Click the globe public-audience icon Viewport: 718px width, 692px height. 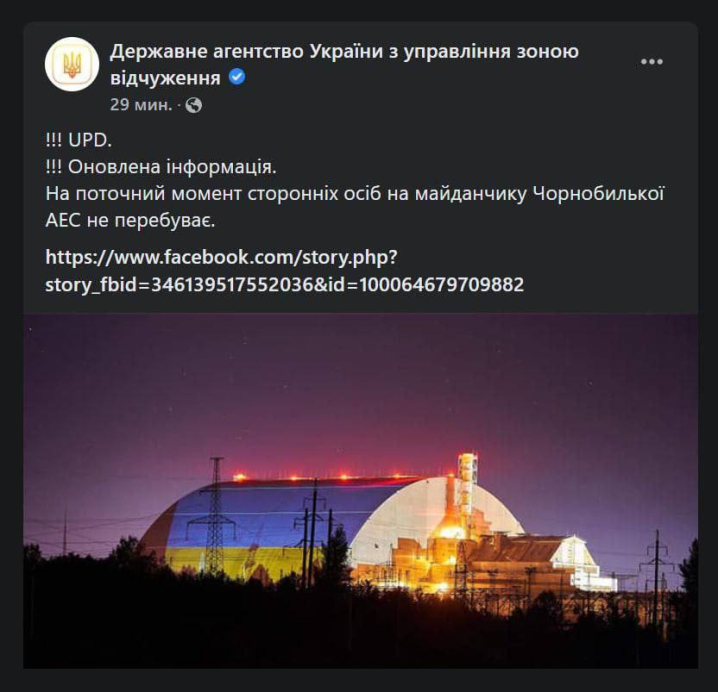[x=194, y=105]
